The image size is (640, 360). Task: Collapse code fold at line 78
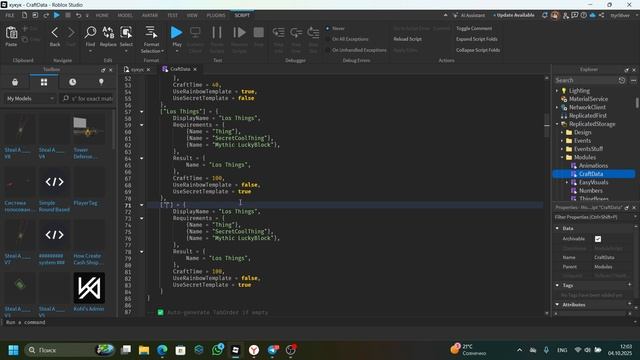click(142, 252)
